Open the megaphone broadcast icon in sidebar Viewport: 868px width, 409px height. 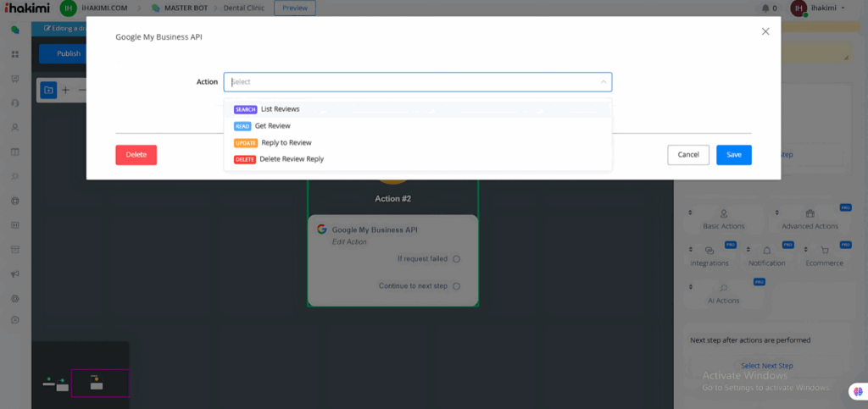(14, 274)
